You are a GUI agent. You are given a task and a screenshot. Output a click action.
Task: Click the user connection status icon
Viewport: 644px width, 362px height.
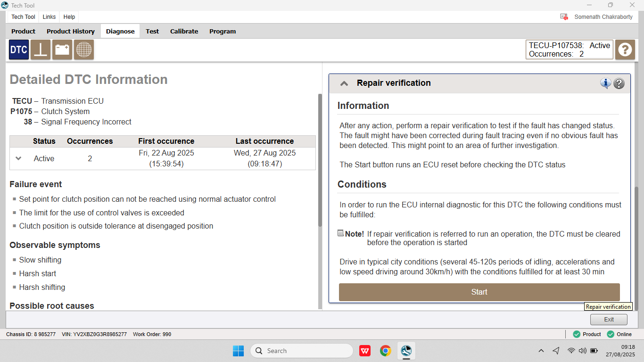point(564,17)
